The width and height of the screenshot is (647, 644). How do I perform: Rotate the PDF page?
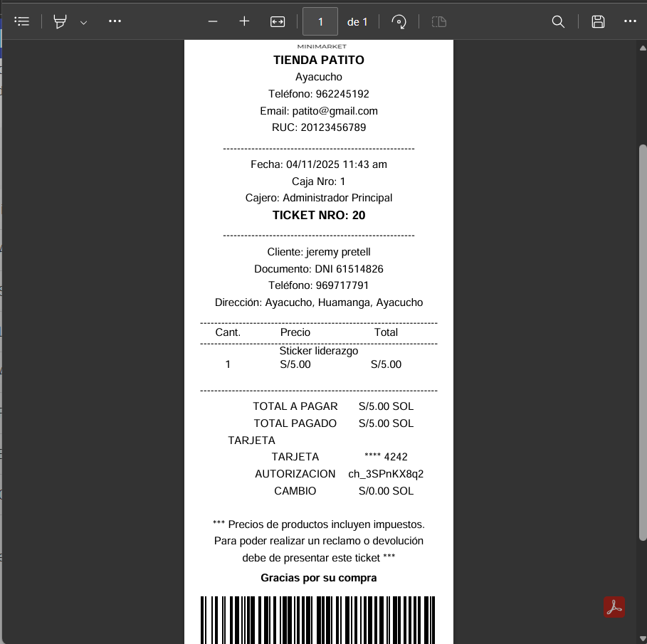click(400, 21)
